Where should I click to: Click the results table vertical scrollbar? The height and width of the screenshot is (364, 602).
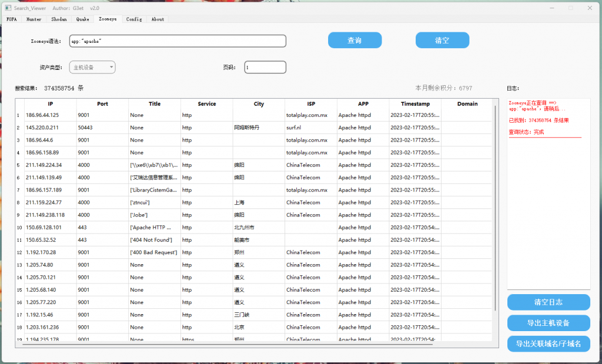tap(495, 207)
